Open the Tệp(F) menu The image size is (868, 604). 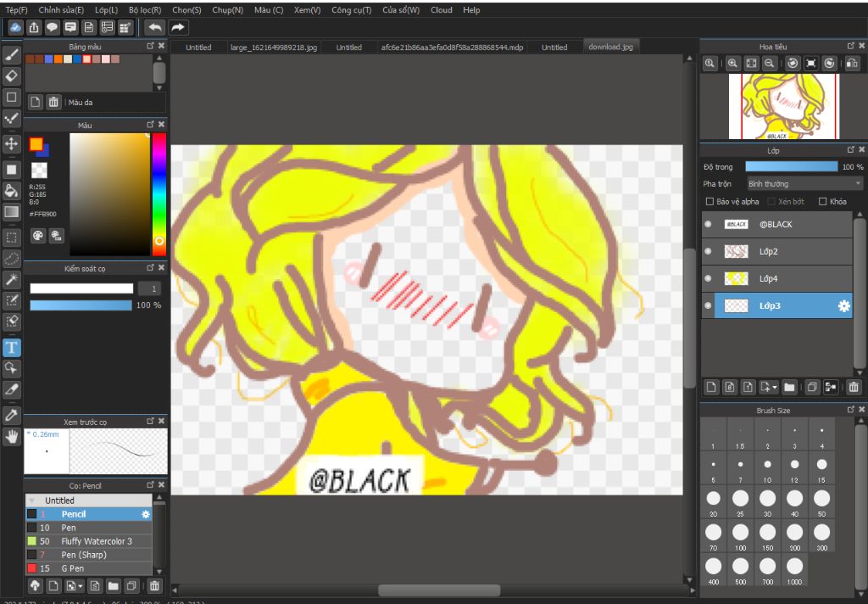coord(16,10)
